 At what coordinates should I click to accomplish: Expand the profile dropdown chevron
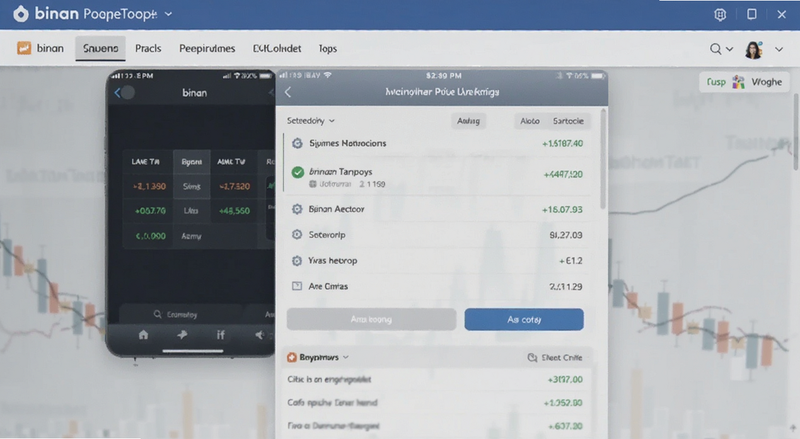pos(779,50)
